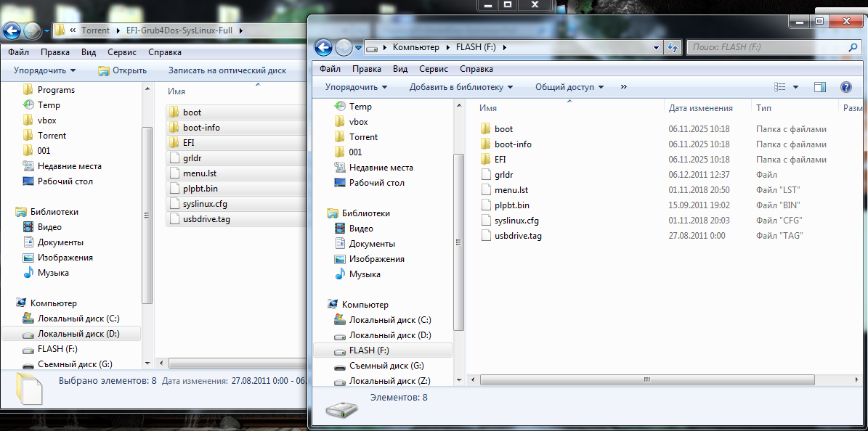868x431 pixels.
Task: Click the change view icon in FLASH toolbar
Action: 781,87
